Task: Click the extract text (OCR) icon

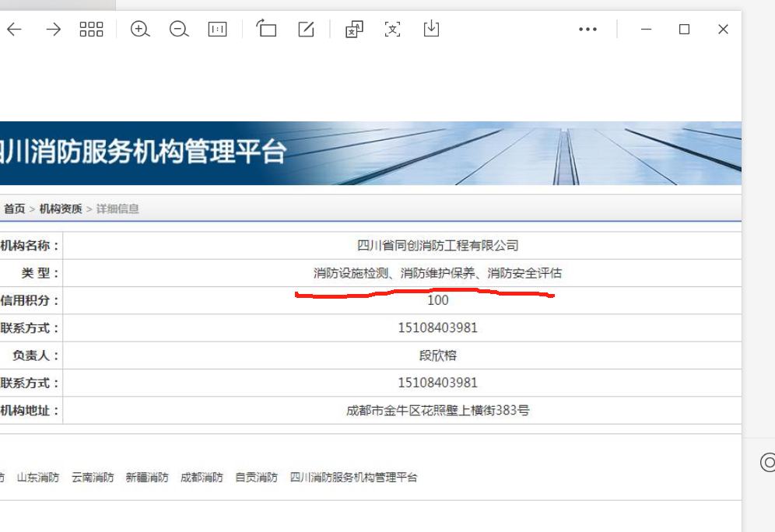Action: [x=392, y=29]
